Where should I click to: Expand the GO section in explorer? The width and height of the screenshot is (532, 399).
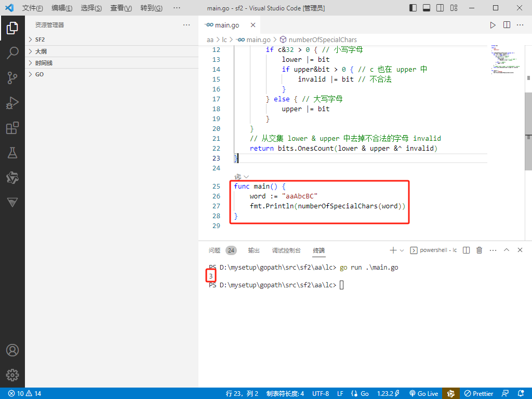click(x=112, y=74)
